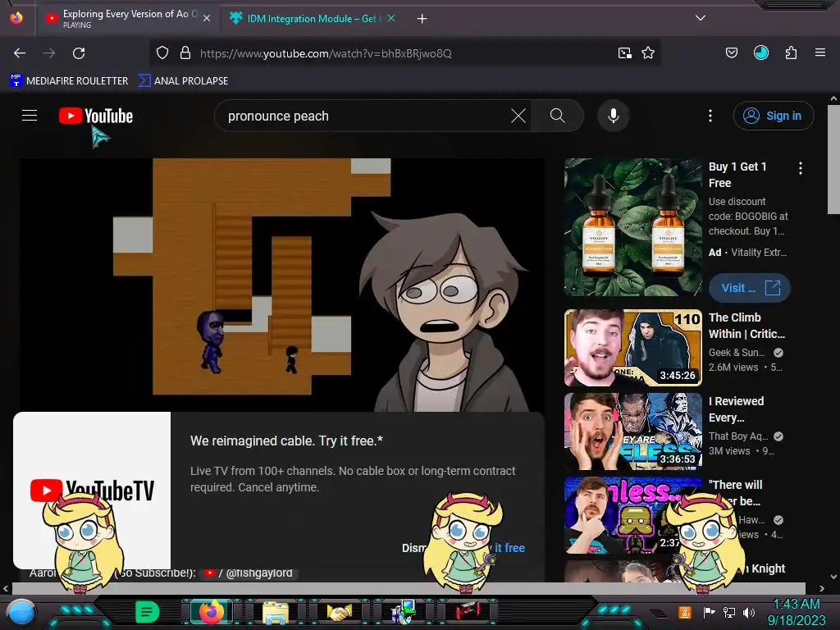The height and width of the screenshot is (630, 840).
Task: Open Action Center flag tray icon
Action: [710, 612]
